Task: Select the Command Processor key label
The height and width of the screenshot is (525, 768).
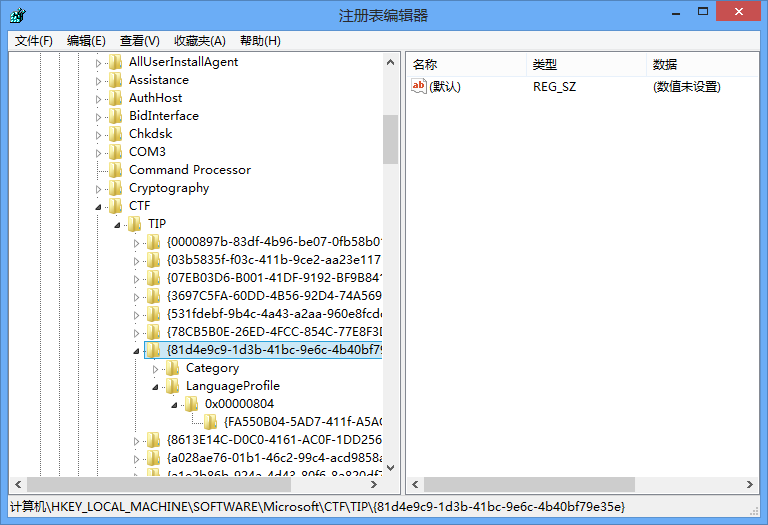Action: (190, 170)
